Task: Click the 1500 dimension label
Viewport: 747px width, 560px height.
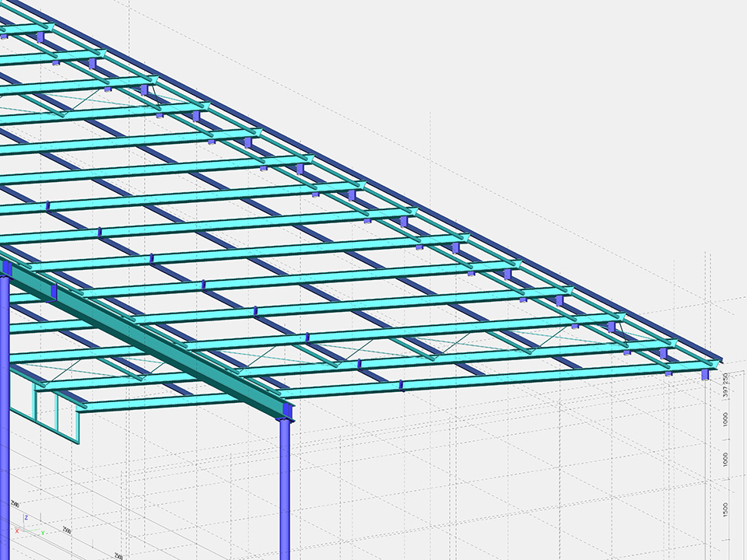Action: (725, 511)
